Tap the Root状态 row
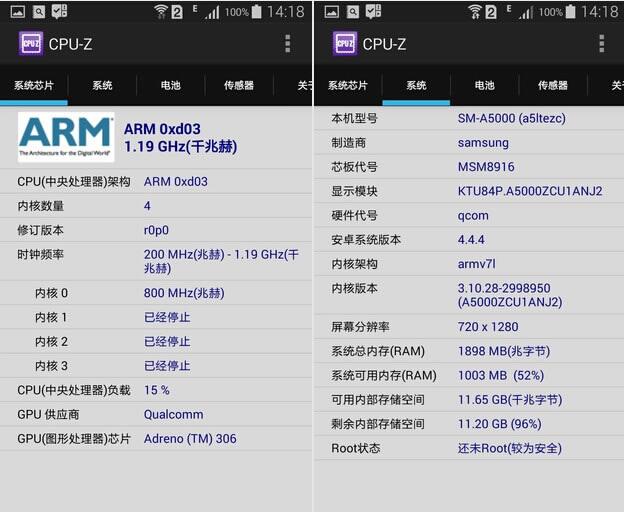 tap(469, 448)
